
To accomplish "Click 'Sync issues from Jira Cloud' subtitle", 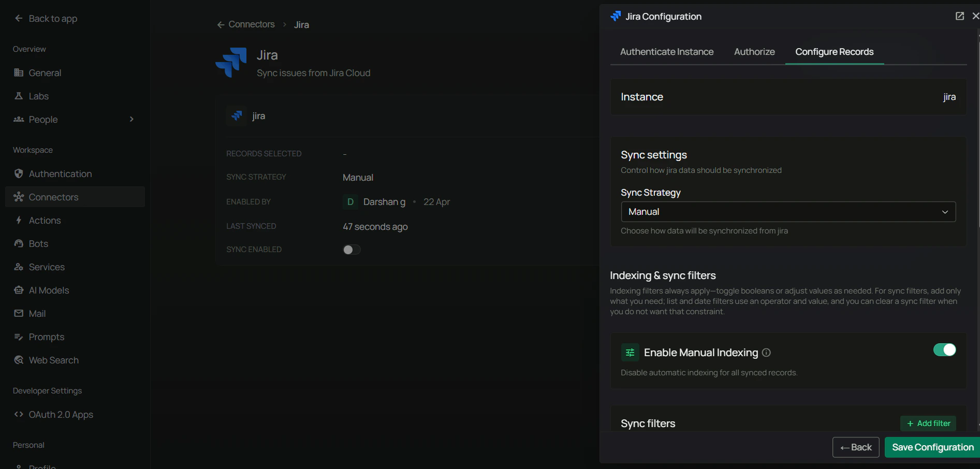I will (x=313, y=73).
